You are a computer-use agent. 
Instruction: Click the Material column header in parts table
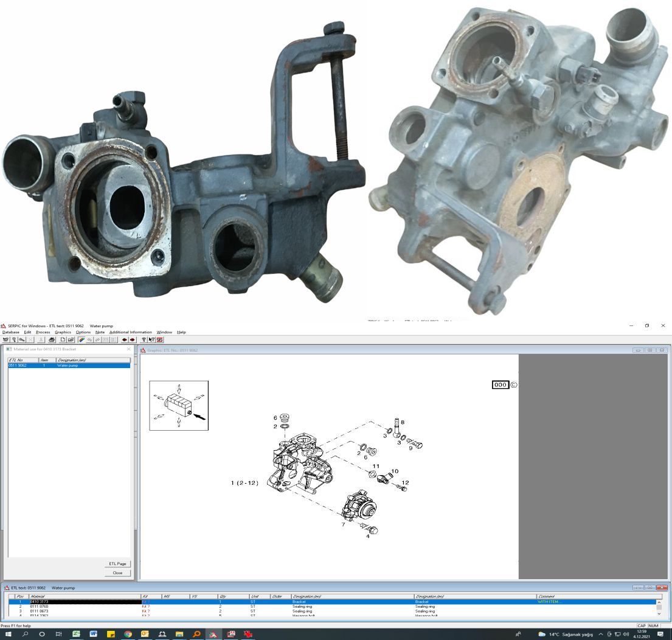point(85,596)
